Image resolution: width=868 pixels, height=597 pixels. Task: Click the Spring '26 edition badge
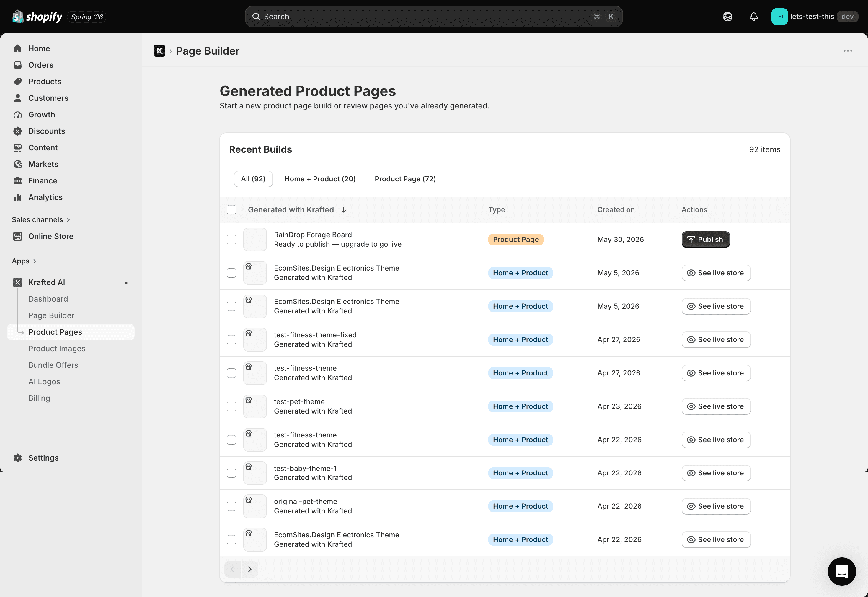click(x=87, y=17)
